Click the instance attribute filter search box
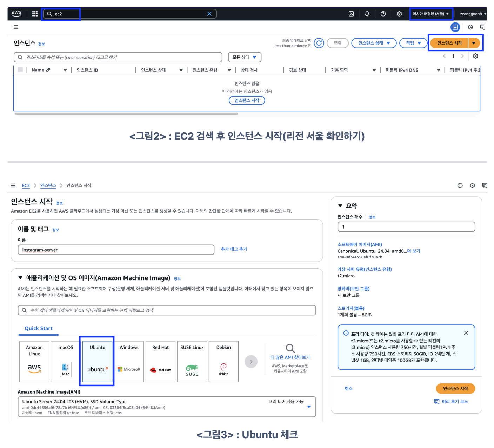Viewport: 494px width, 448px height. [x=118, y=57]
